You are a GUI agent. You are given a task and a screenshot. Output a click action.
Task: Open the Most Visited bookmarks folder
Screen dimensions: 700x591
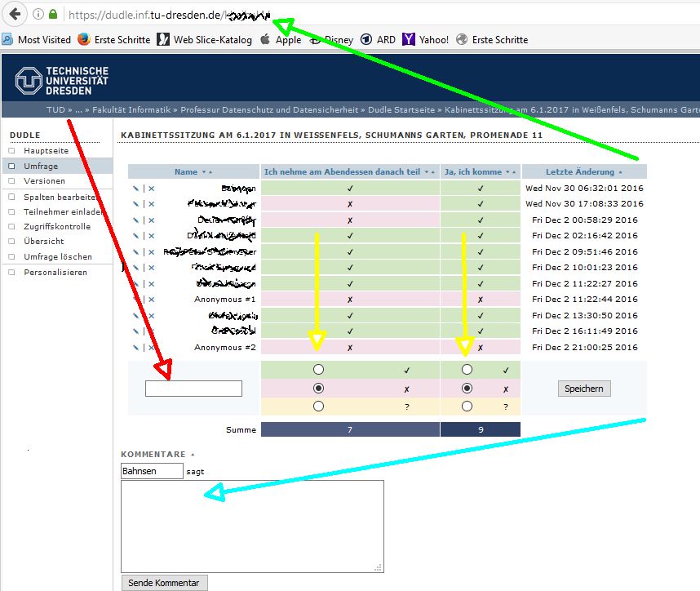[37, 40]
